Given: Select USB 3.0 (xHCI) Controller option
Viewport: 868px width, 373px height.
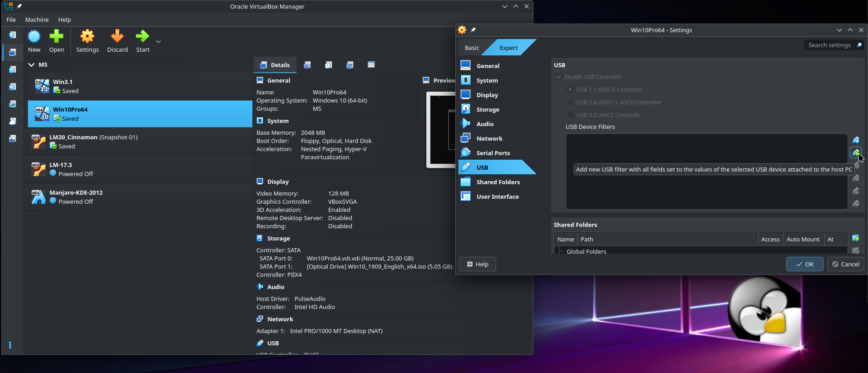Looking at the screenshot, I should point(570,115).
